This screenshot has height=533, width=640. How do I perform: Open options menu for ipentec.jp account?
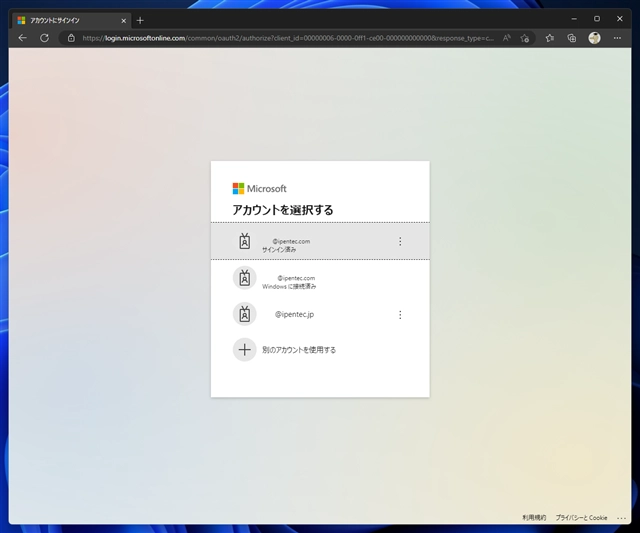pos(400,315)
